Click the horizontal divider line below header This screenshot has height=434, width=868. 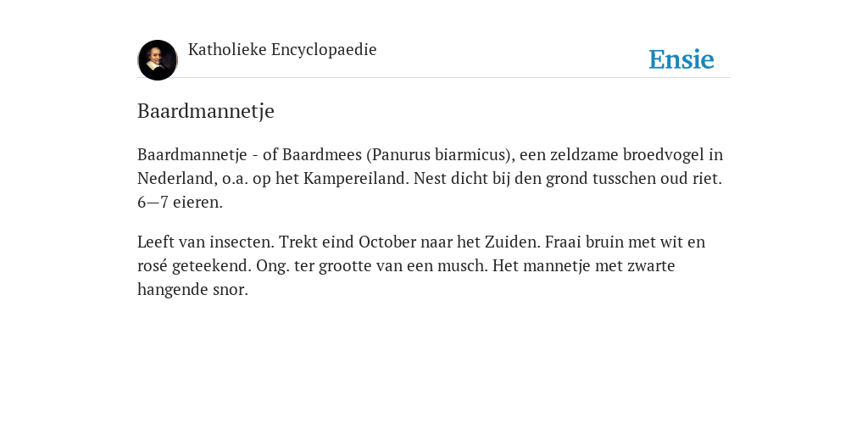tap(434, 77)
